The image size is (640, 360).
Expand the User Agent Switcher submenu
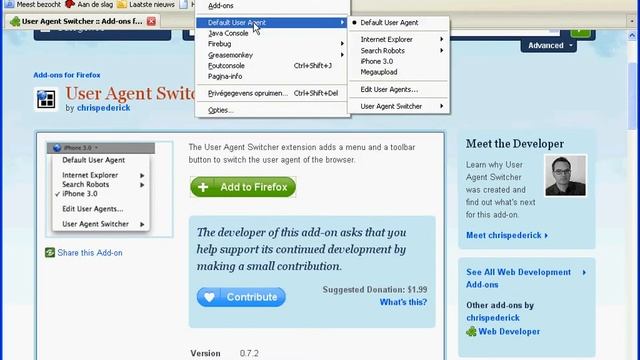[399, 106]
